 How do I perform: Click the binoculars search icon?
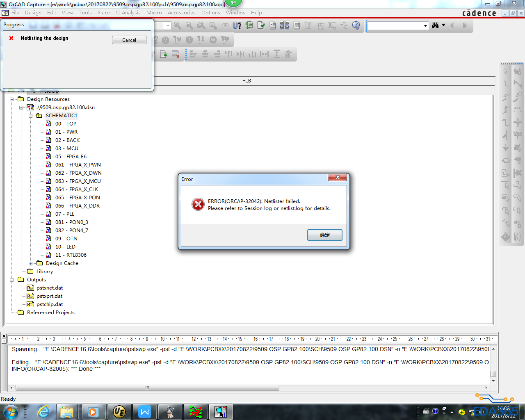click(x=436, y=25)
